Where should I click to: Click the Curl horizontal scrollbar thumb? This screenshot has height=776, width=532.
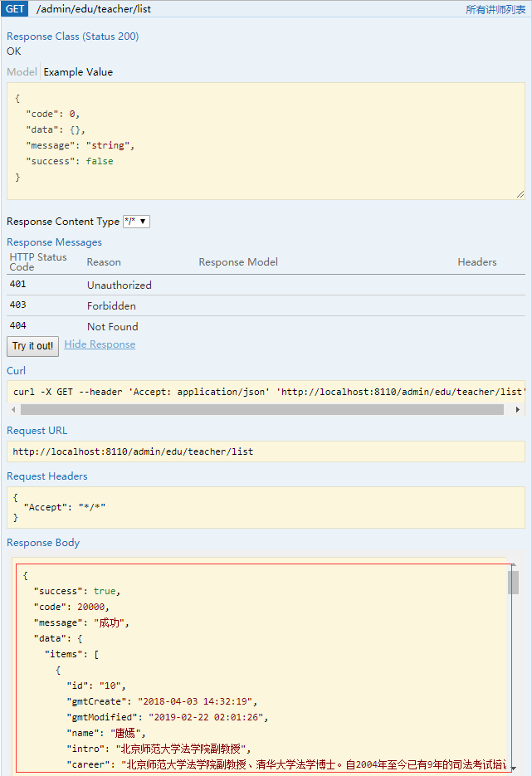262,410
